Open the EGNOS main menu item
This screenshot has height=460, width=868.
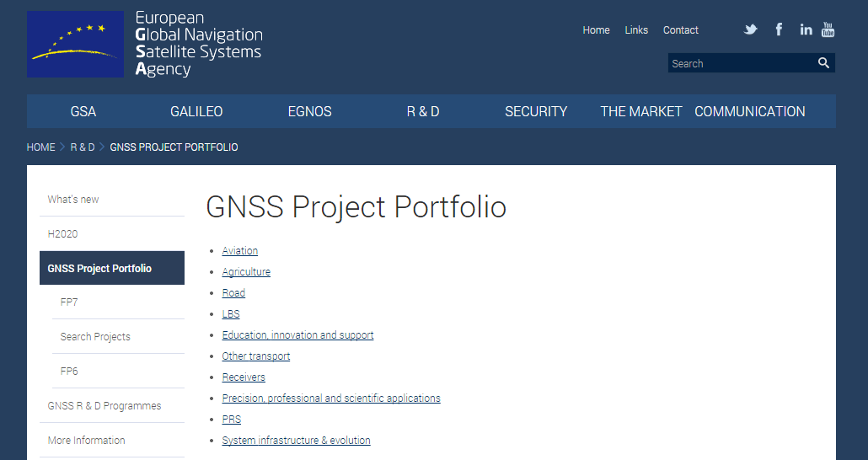tap(309, 111)
